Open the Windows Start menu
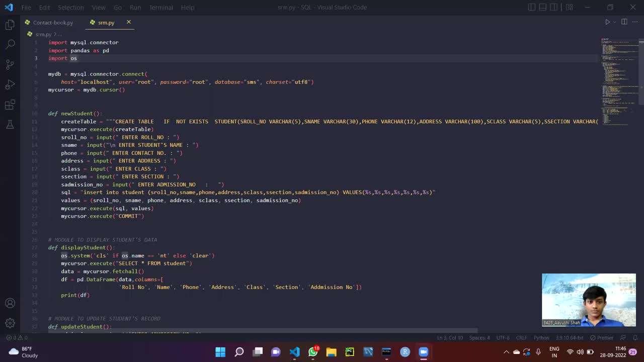This screenshot has width=644, height=362. [x=220, y=352]
